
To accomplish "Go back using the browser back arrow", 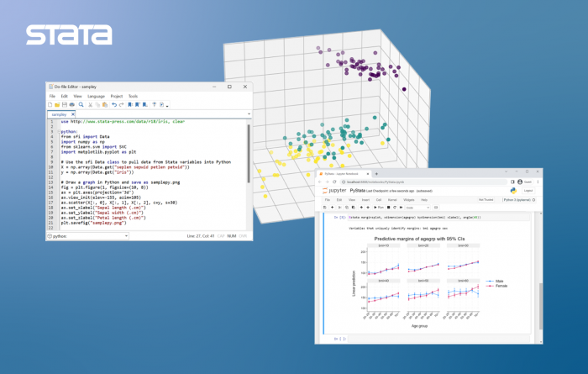I will pos(320,182).
